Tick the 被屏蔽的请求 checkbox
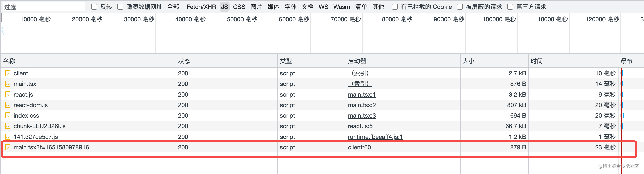The image size is (644, 174). tap(460, 7)
